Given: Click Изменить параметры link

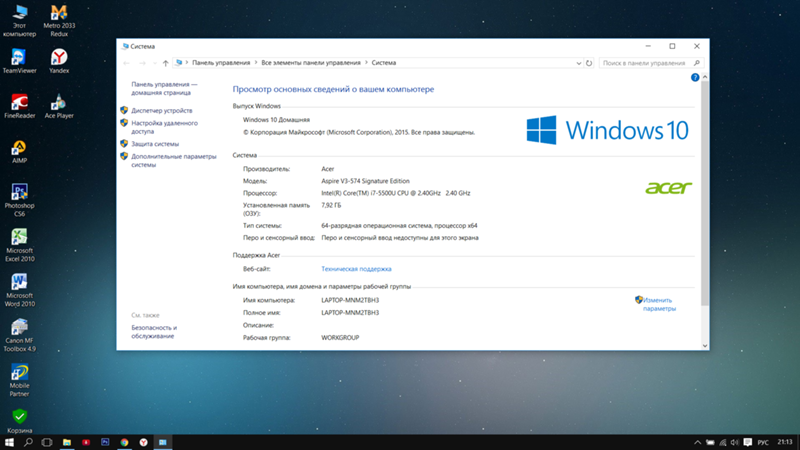Looking at the screenshot, I should (659, 304).
